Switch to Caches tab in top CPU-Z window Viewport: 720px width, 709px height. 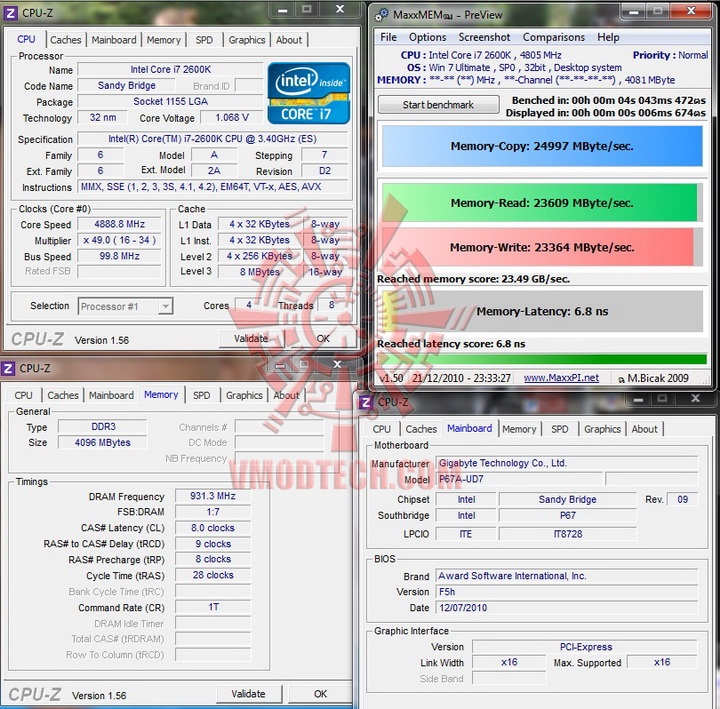click(66, 40)
